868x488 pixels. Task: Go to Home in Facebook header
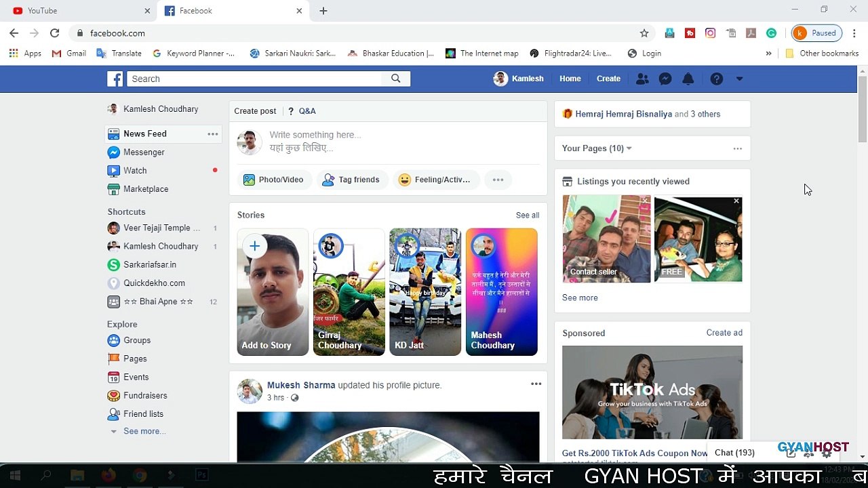pos(570,79)
